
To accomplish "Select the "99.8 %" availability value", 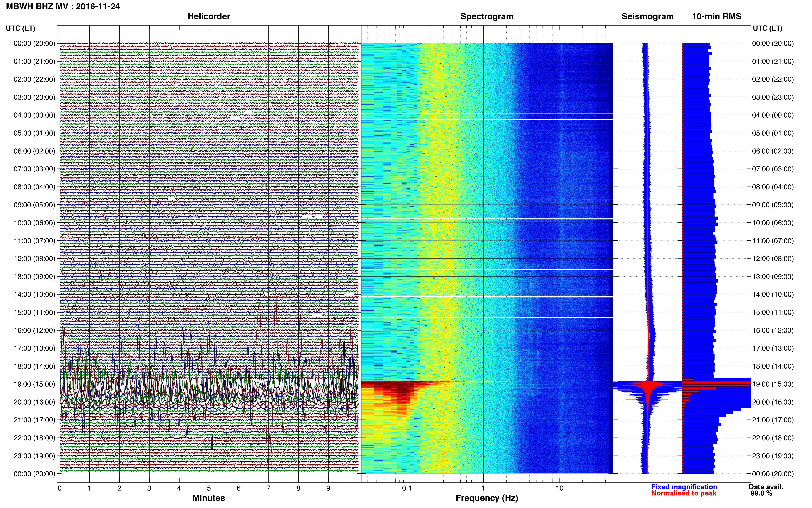I will point(762,493).
